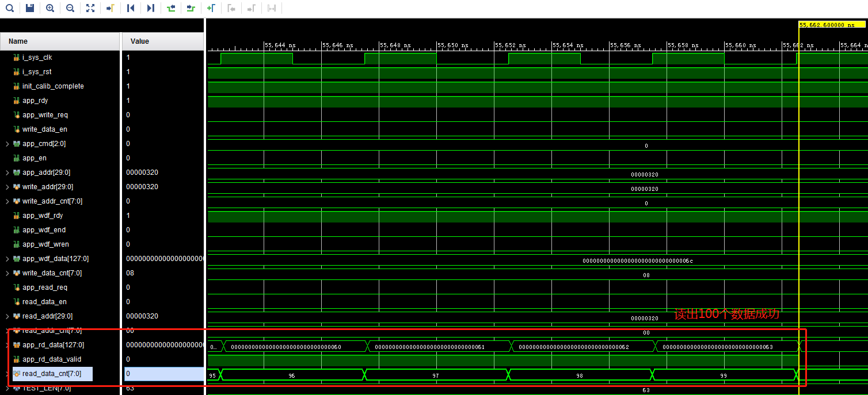Expand the write_addr_cnt[7:0] counter
This screenshot has width=868, height=395.
[6, 201]
